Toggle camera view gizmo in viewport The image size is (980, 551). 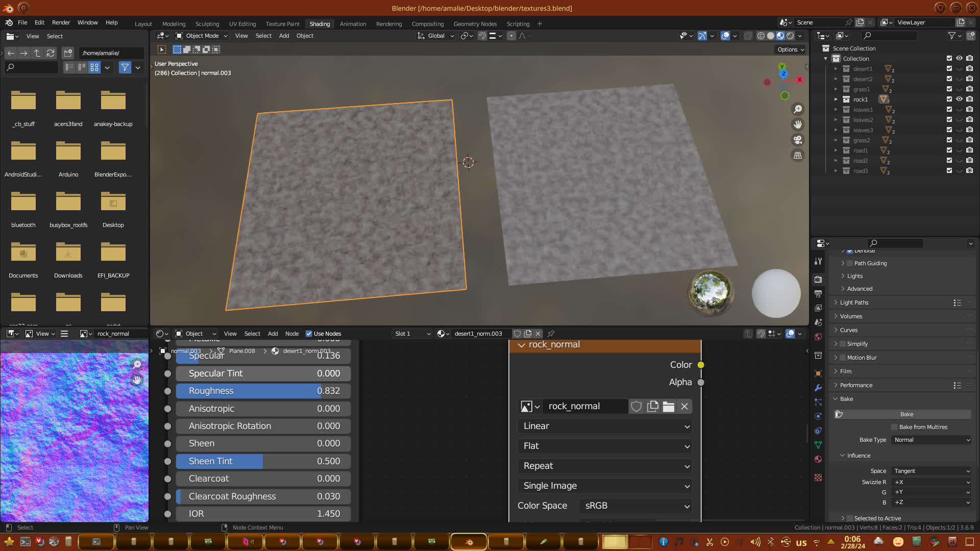click(797, 140)
